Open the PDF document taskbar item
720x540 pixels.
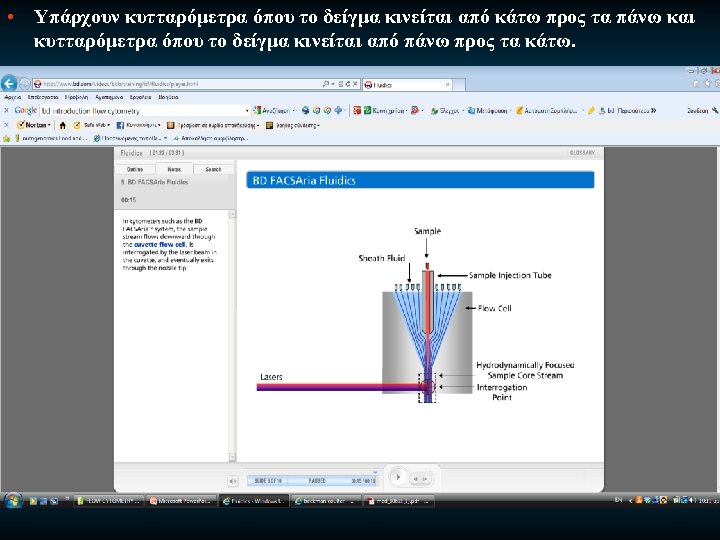399,501
